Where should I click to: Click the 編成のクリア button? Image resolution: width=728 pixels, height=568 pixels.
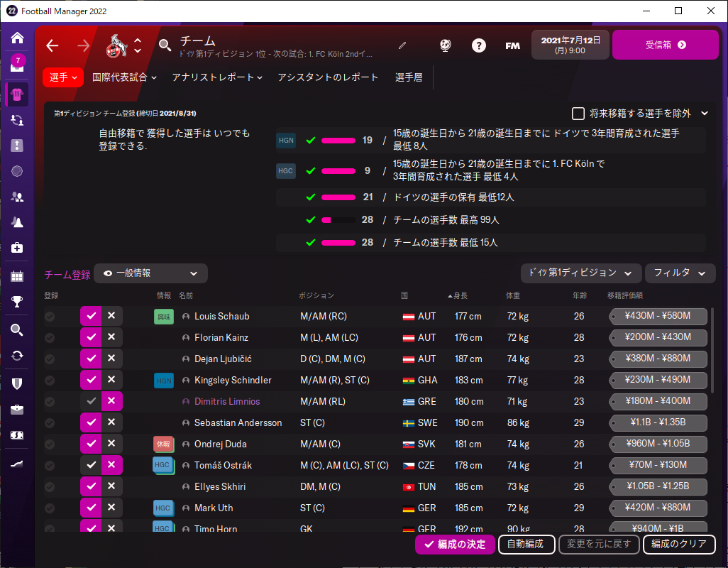pyautogui.click(x=679, y=545)
